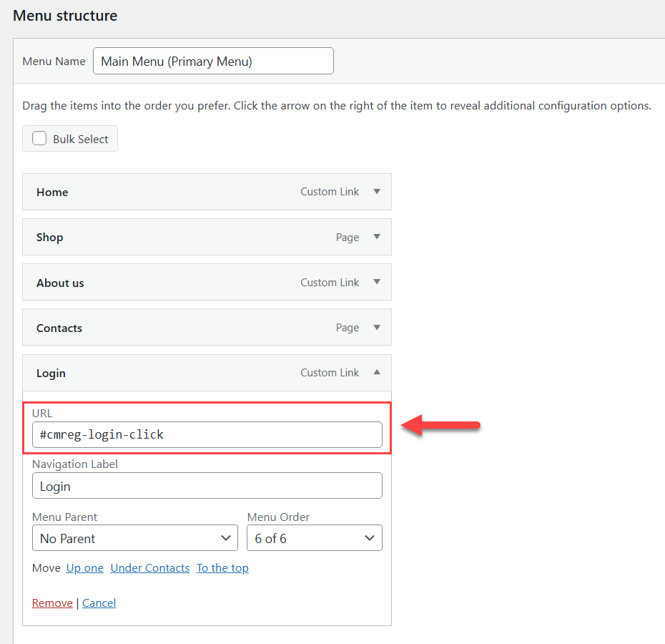Open the Menu Order dropdown
Viewport: 665px width, 644px height.
(x=314, y=538)
